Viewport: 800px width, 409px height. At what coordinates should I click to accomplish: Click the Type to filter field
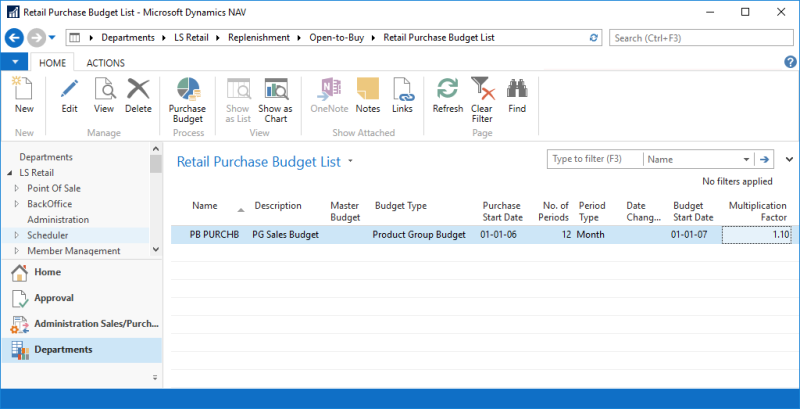click(x=595, y=159)
